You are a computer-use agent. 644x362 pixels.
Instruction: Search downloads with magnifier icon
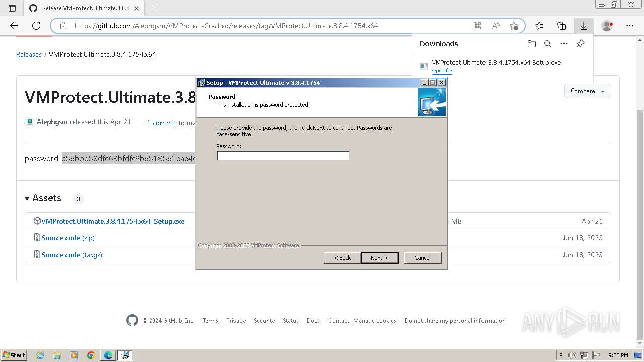[x=548, y=44]
